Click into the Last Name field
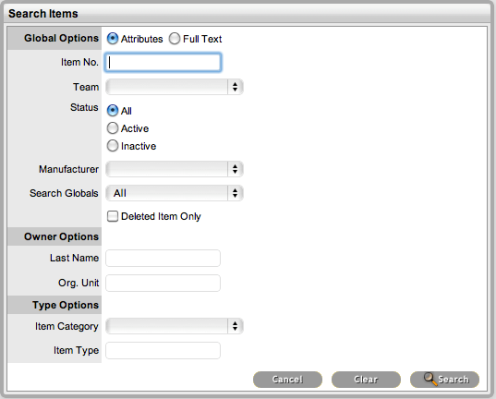This screenshot has height=399, width=496. pos(163,258)
